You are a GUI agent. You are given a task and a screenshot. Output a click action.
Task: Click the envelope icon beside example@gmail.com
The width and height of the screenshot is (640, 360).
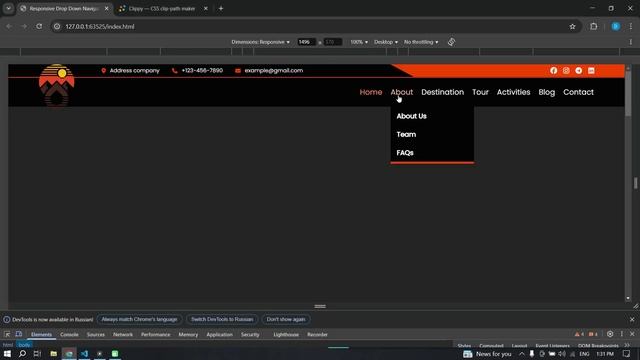(x=238, y=71)
